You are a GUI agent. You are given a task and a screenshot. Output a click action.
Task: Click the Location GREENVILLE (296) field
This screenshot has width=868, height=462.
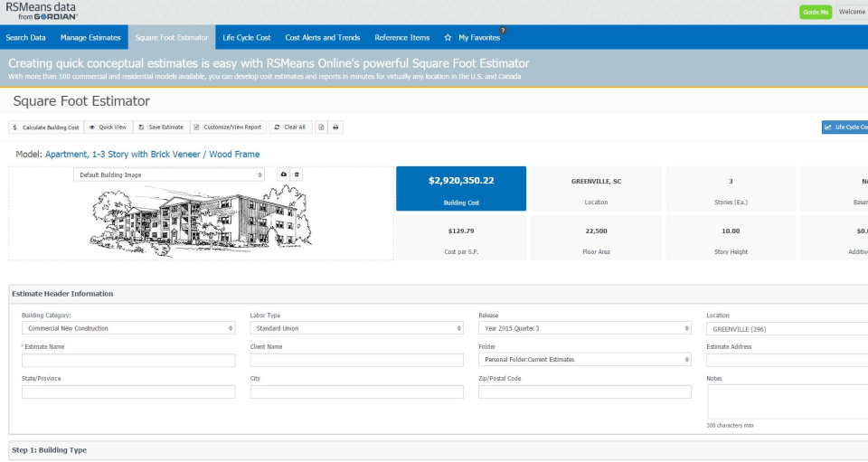pyautogui.click(x=788, y=329)
